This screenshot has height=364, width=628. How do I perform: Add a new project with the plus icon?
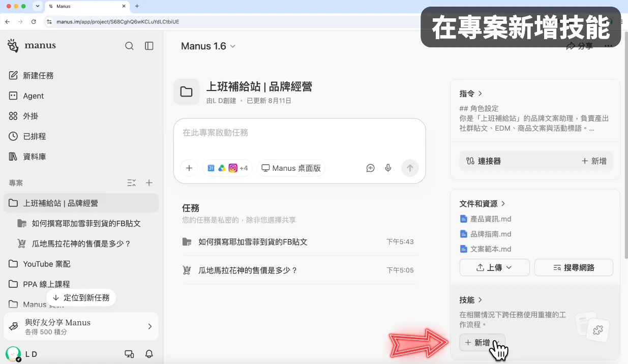click(x=149, y=183)
